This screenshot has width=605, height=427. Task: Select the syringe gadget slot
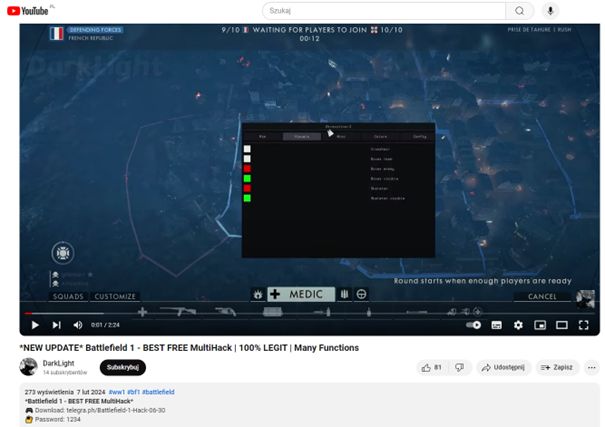click(323, 312)
